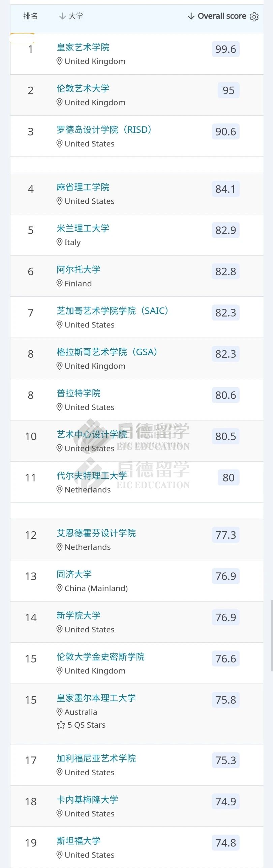This screenshot has width=273, height=868.
Task: Click location pin next to Australia
Action: [59, 712]
